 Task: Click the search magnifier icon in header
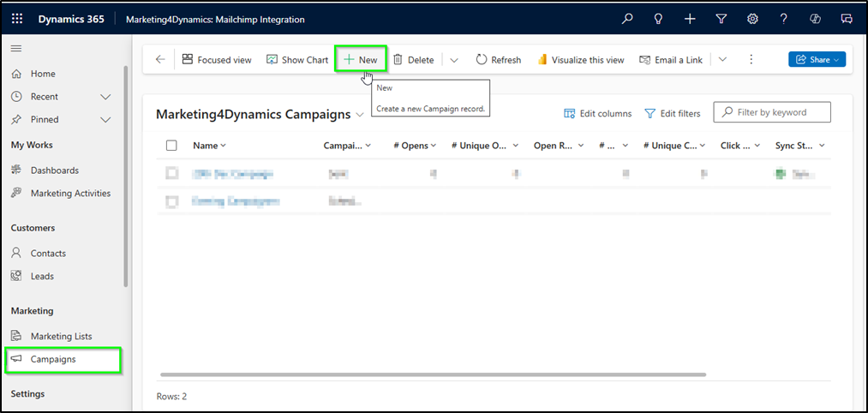(626, 19)
